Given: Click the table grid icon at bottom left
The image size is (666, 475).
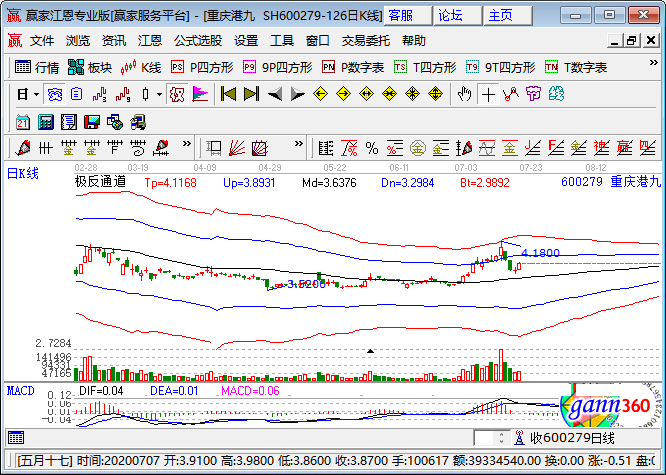Looking at the screenshot, I should point(16,438).
